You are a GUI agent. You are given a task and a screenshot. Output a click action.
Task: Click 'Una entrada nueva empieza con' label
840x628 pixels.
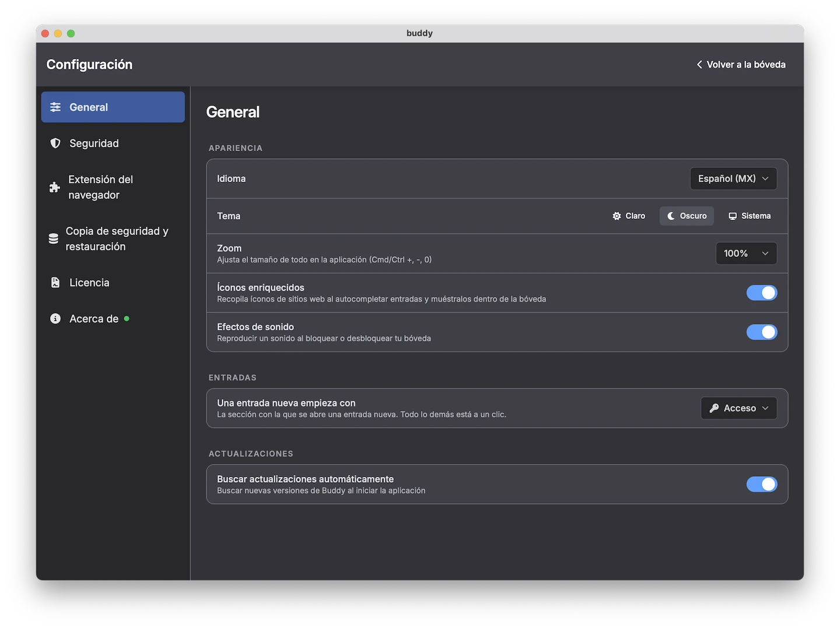pos(286,403)
